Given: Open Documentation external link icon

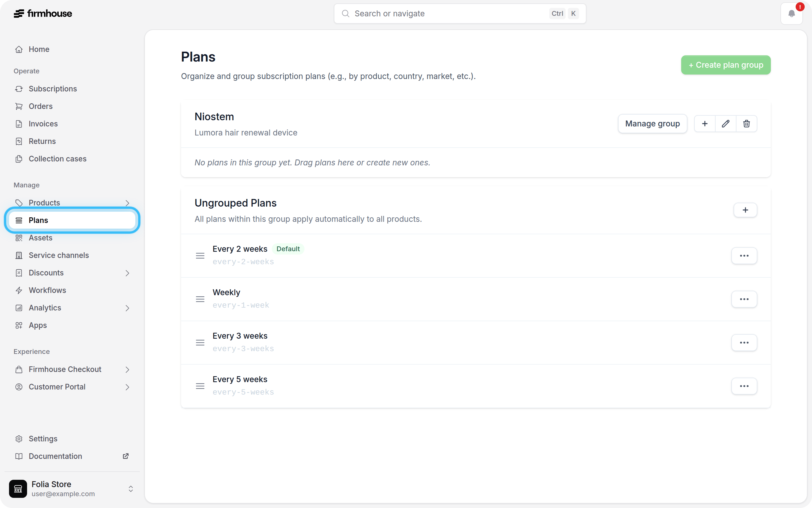Looking at the screenshot, I should 126,456.
